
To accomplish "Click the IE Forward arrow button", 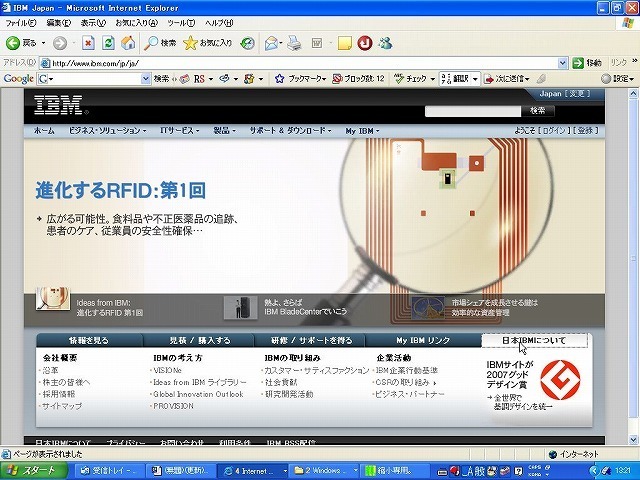I will (x=60, y=43).
